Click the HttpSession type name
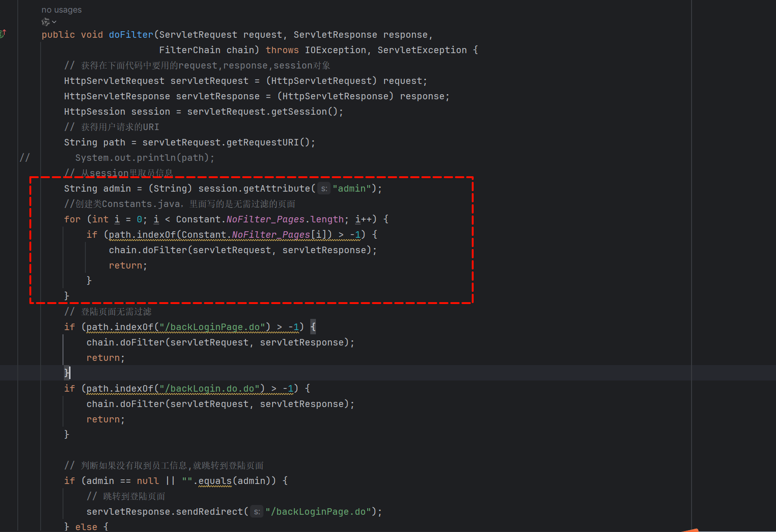 95,112
